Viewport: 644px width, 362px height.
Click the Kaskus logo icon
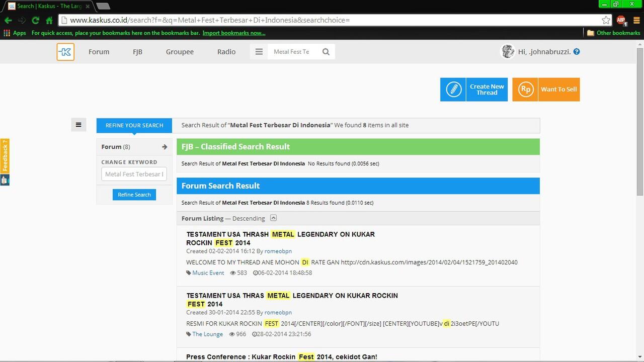coord(65,52)
